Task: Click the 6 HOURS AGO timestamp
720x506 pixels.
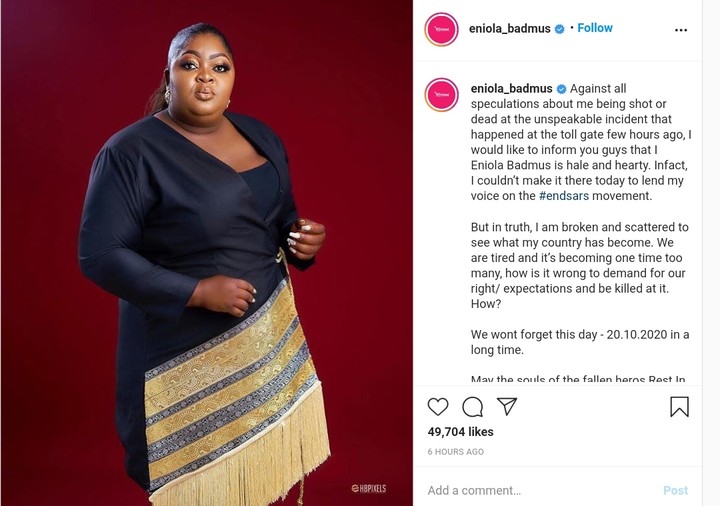Action: coord(456,452)
